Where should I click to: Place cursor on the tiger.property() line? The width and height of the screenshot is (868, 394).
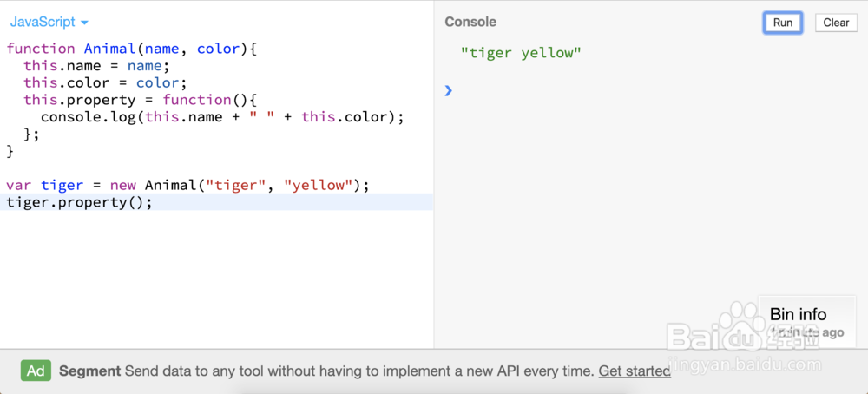(x=79, y=202)
